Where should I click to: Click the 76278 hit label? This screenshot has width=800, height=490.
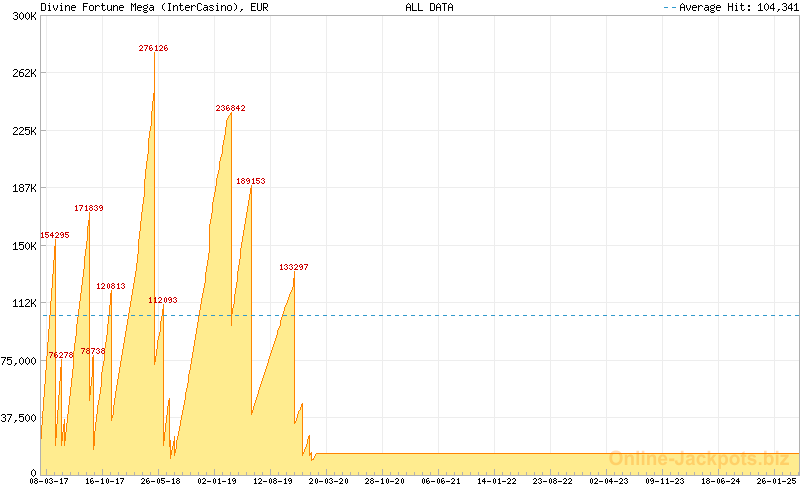(x=61, y=355)
